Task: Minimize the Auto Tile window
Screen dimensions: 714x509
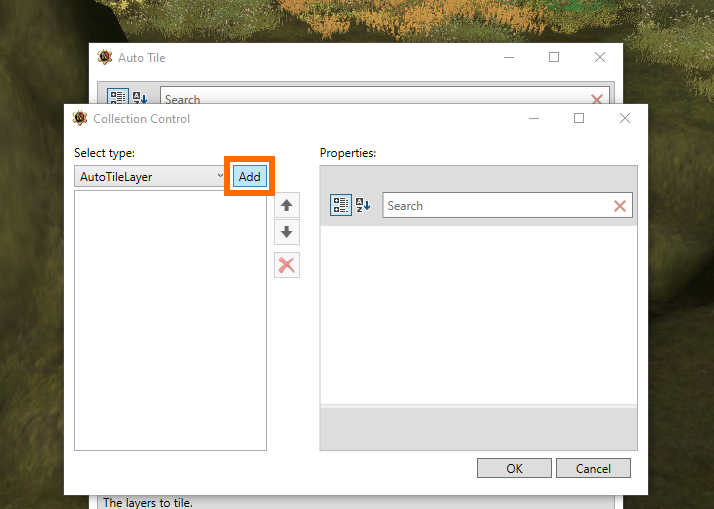Action: click(509, 57)
